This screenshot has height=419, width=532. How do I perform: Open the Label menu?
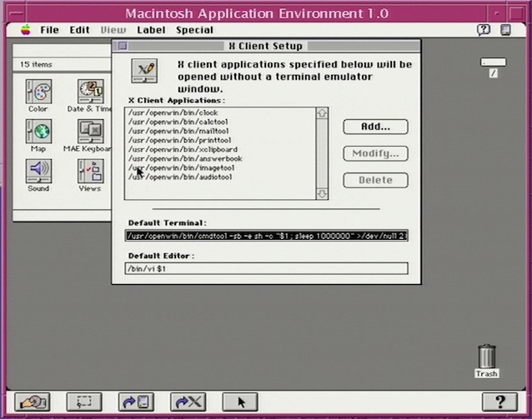[151, 30]
